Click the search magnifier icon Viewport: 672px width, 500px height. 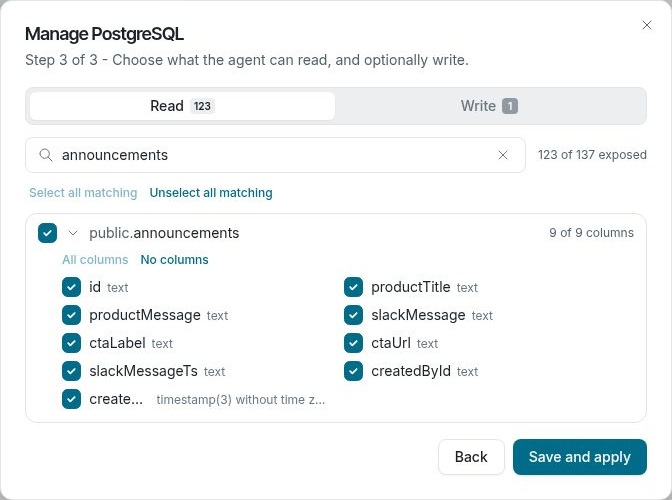click(45, 155)
